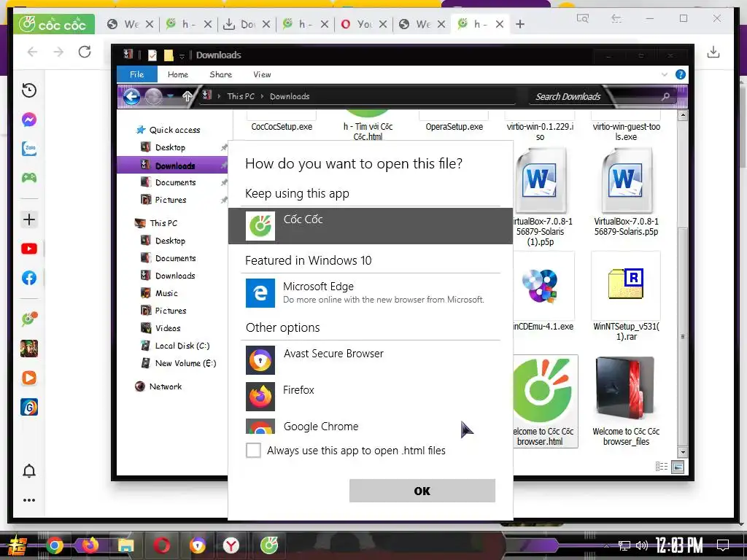Open the orange play video icon in sidebar
Image resolution: width=747 pixels, height=560 pixels.
[29, 378]
